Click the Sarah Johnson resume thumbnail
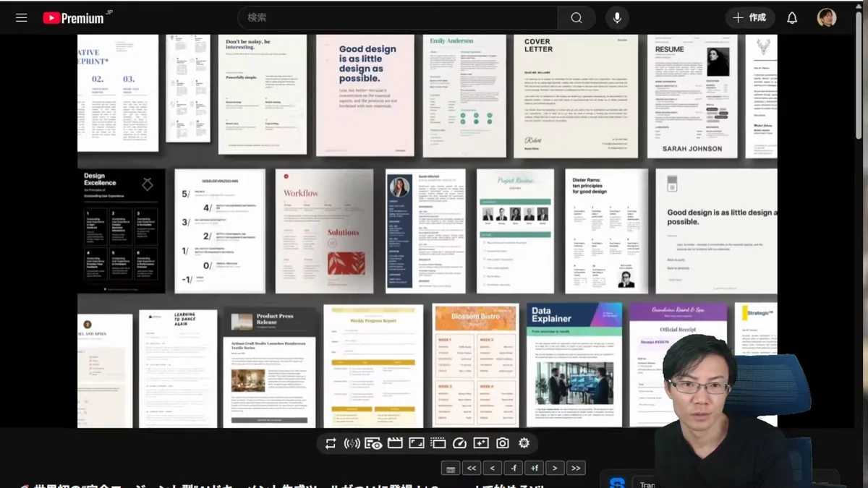 [x=692, y=95]
